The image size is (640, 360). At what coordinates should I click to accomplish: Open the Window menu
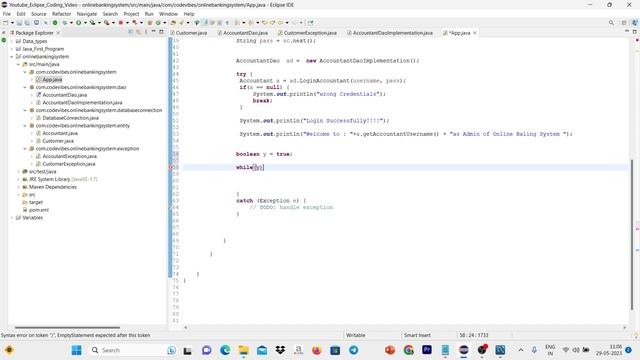pyautogui.click(x=168, y=14)
